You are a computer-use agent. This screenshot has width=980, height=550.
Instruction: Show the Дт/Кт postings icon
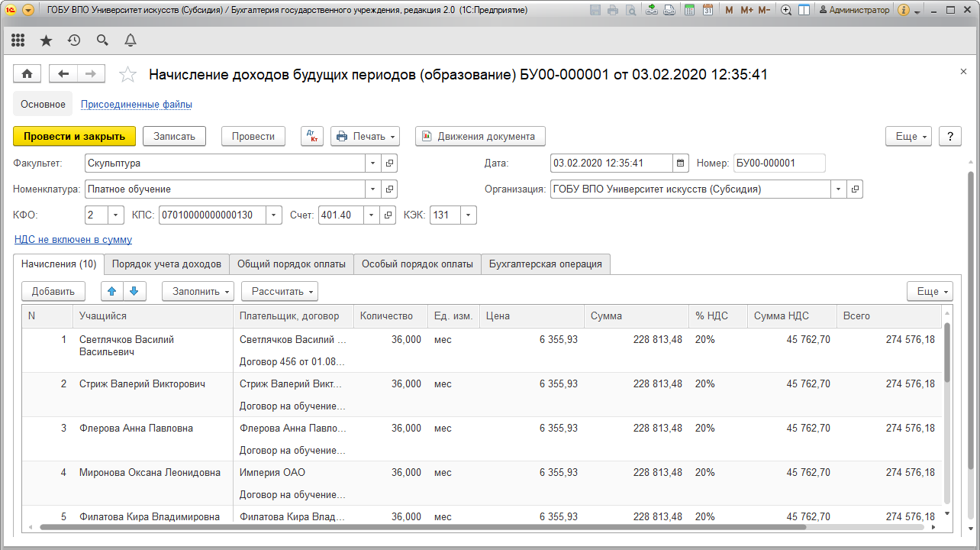click(x=312, y=136)
